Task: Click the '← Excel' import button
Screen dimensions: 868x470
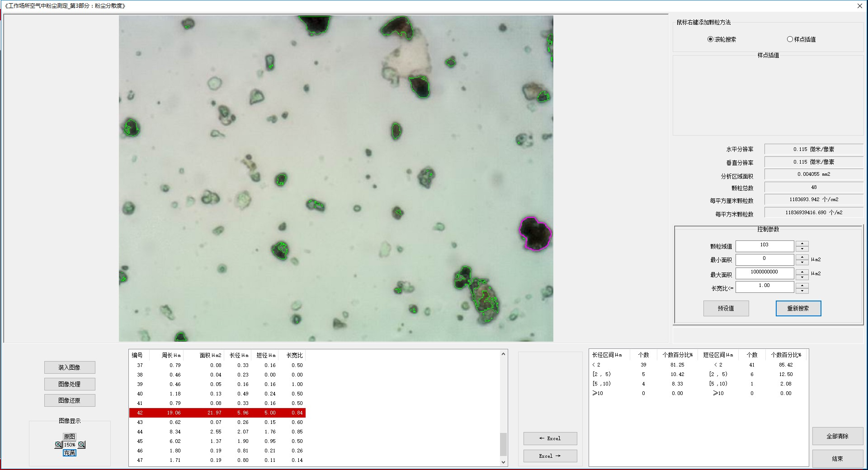Action: (550, 438)
